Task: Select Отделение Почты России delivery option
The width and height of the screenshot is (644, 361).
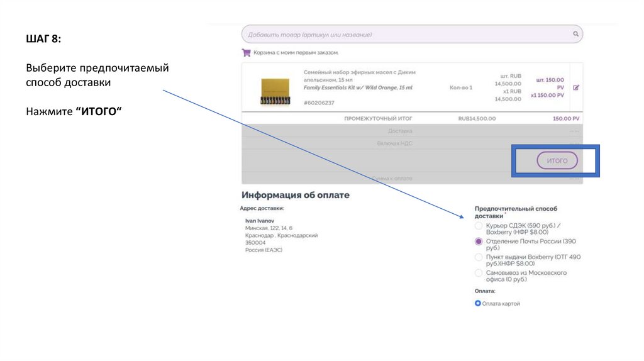Action: pyautogui.click(x=479, y=242)
